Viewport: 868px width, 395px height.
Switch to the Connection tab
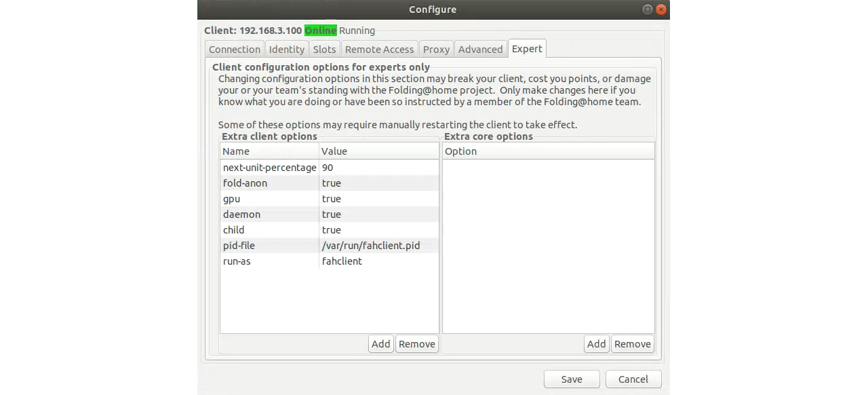pos(235,49)
